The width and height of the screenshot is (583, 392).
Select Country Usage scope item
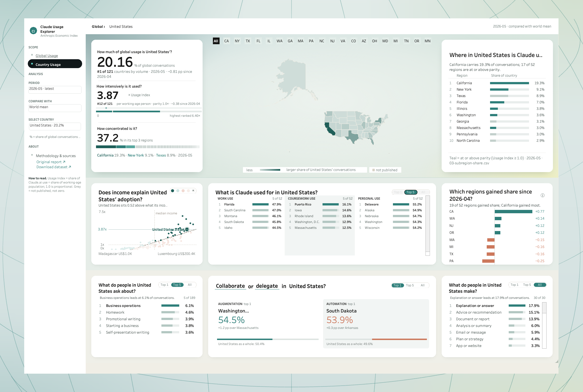pyautogui.click(x=55, y=64)
